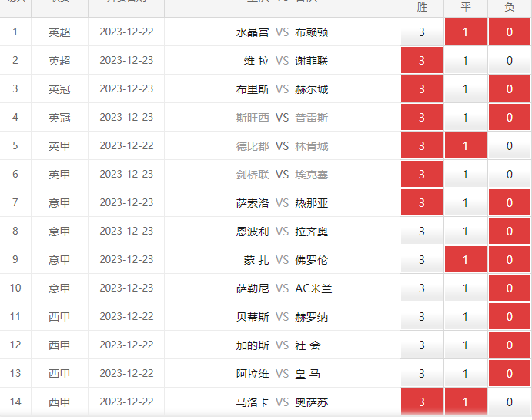Deselect win (3) for 马洛卡 VS 奥萨苏
Image resolution: width=532 pixels, height=420 pixels.
click(422, 402)
